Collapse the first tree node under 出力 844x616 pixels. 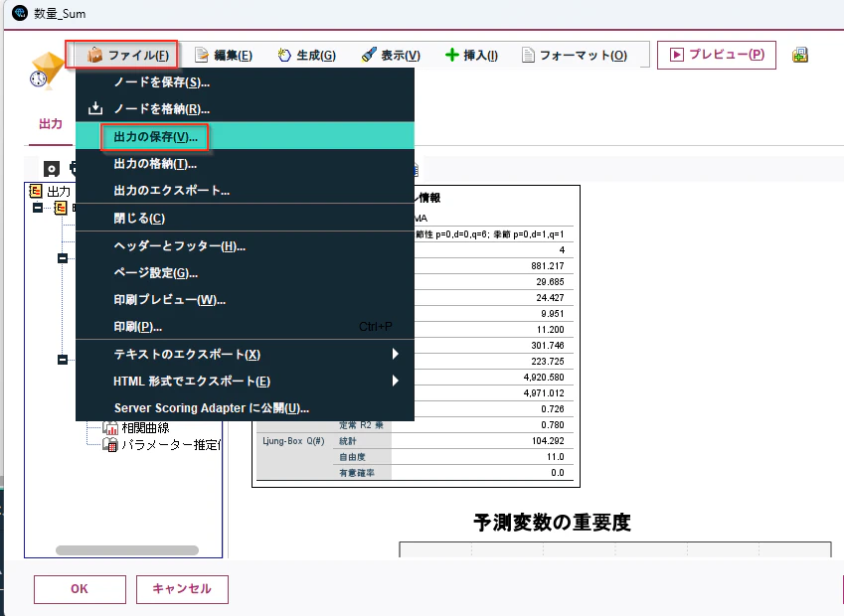click(x=38, y=208)
